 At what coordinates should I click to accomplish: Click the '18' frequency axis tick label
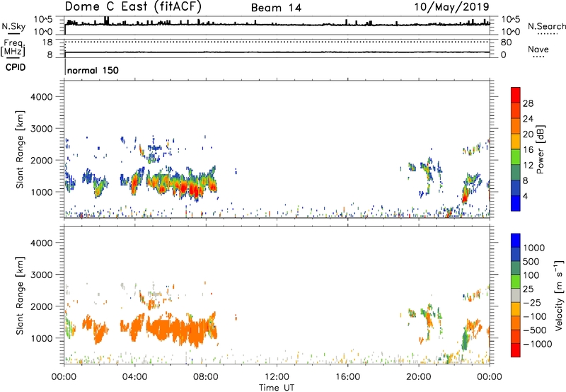tap(47, 42)
